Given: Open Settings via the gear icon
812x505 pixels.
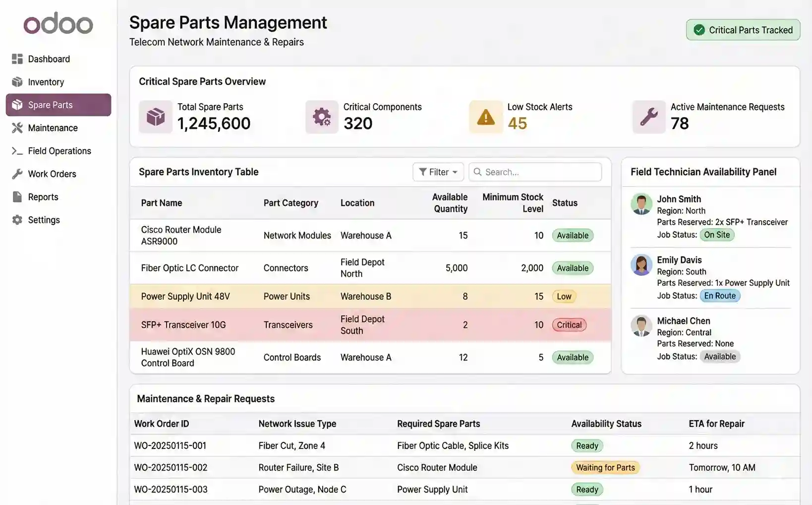Looking at the screenshot, I should click(x=16, y=220).
